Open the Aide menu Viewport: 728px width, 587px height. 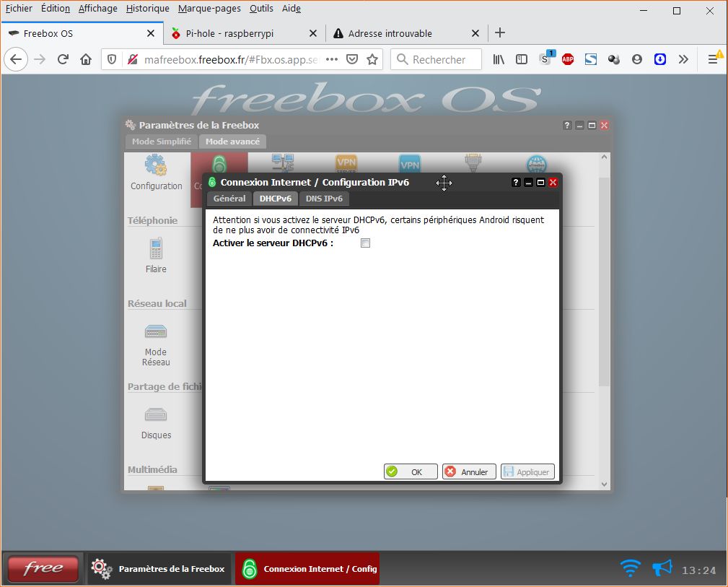point(291,9)
